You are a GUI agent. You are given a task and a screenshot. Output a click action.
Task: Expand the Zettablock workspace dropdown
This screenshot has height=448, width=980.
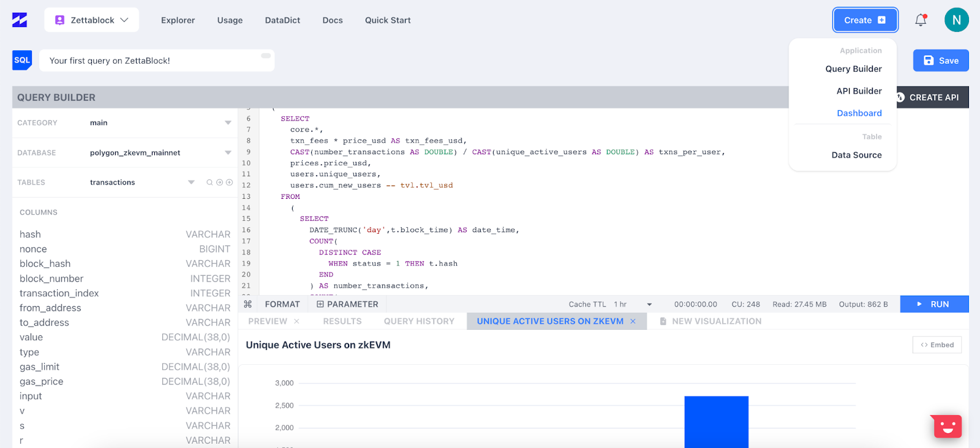124,20
